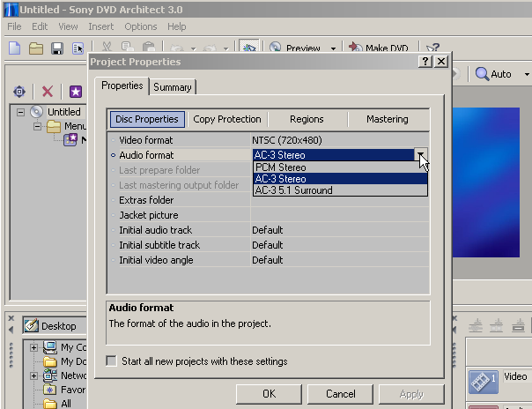Click the Preview disc icon
Screen dimensions: 532x409
[x=275, y=47]
